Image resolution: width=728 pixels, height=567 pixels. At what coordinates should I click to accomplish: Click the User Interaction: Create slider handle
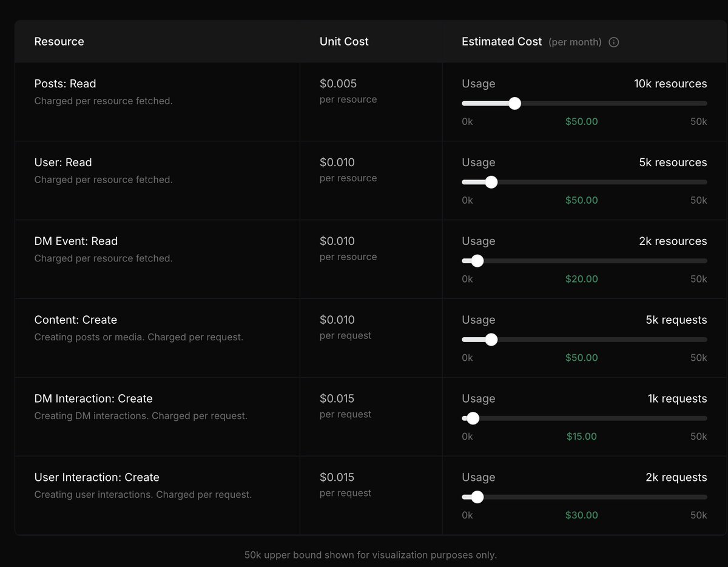click(x=477, y=497)
